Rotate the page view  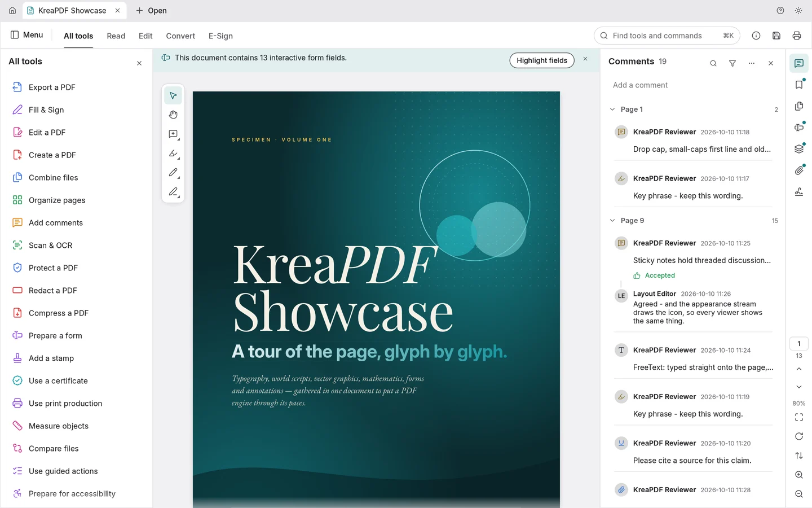[x=799, y=436]
